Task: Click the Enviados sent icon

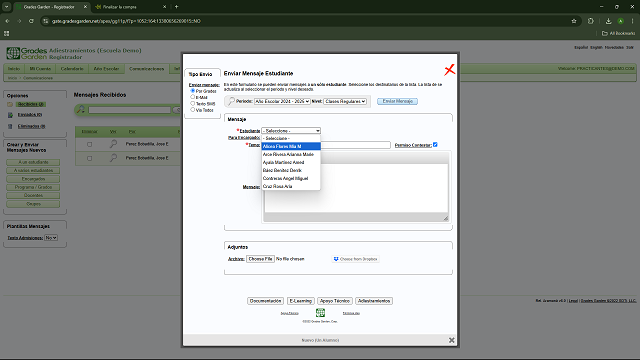Action: click(x=10, y=115)
